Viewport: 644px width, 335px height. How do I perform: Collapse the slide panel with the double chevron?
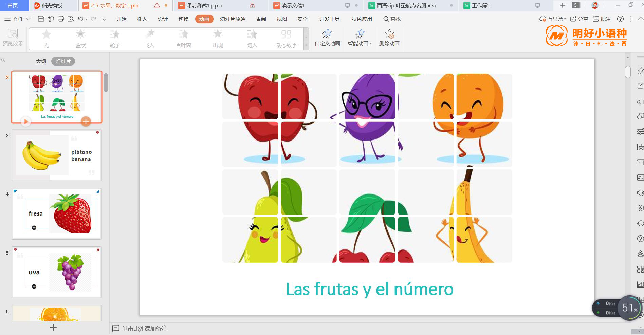tap(3, 60)
